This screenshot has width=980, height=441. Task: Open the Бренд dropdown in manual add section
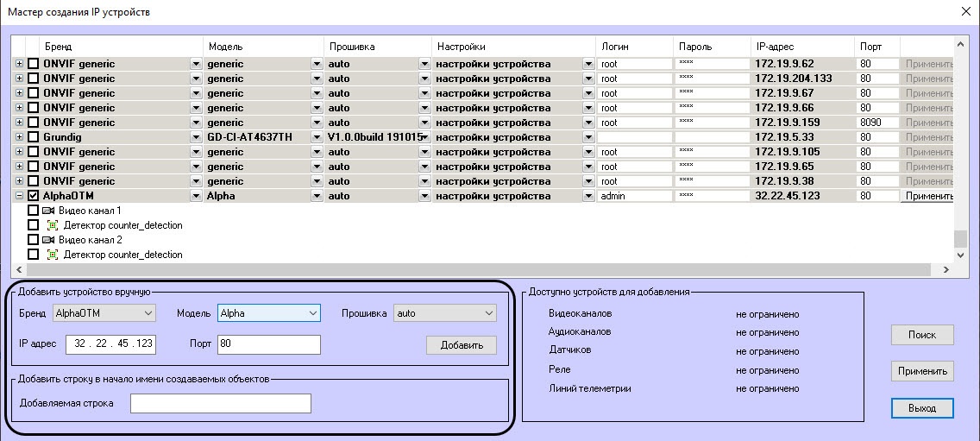pos(104,312)
